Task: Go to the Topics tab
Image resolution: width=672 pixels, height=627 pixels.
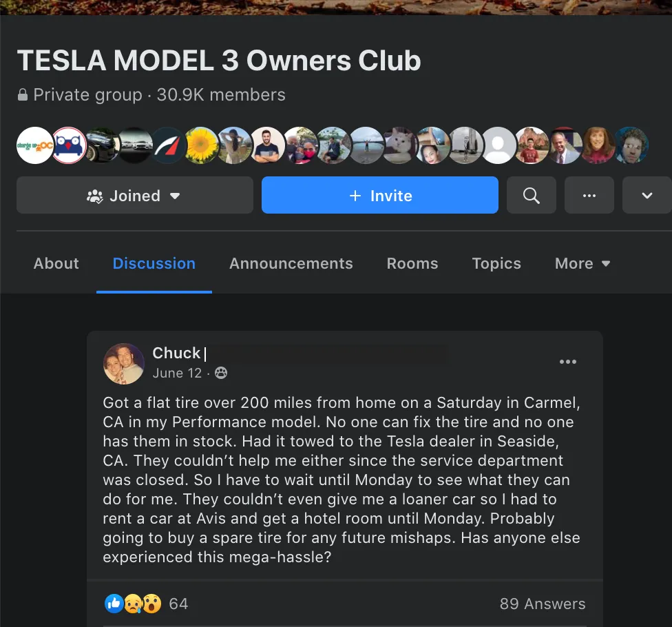Action: pyautogui.click(x=496, y=263)
